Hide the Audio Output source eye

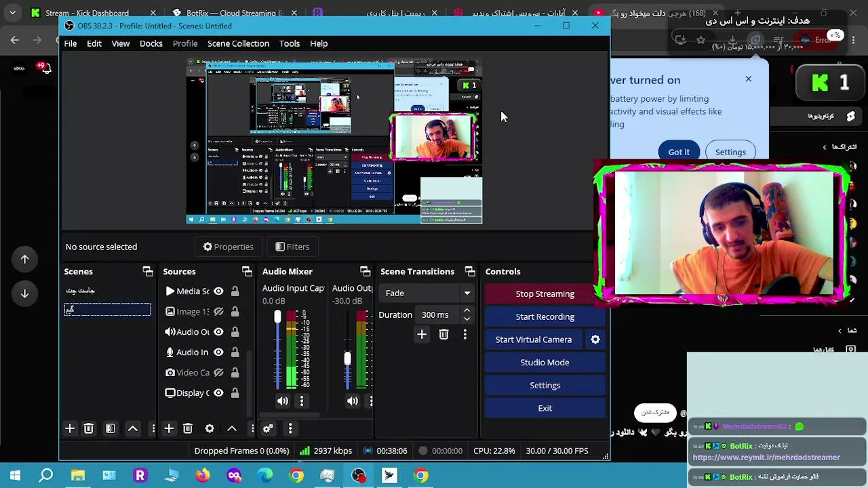(218, 332)
